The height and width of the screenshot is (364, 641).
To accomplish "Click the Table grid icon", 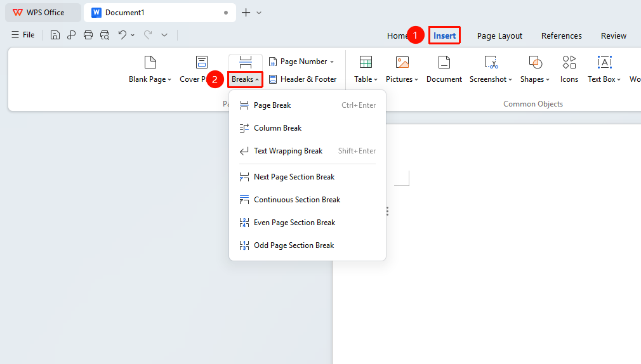I will tap(366, 62).
